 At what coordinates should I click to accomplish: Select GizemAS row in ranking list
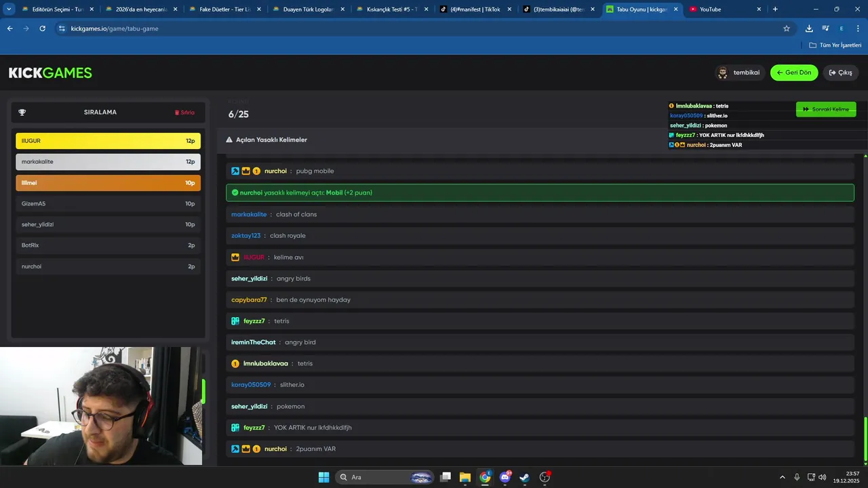(x=108, y=204)
